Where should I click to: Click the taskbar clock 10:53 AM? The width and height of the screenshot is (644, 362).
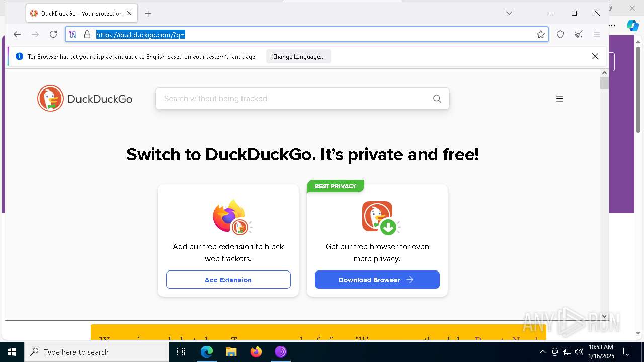pos(602,352)
